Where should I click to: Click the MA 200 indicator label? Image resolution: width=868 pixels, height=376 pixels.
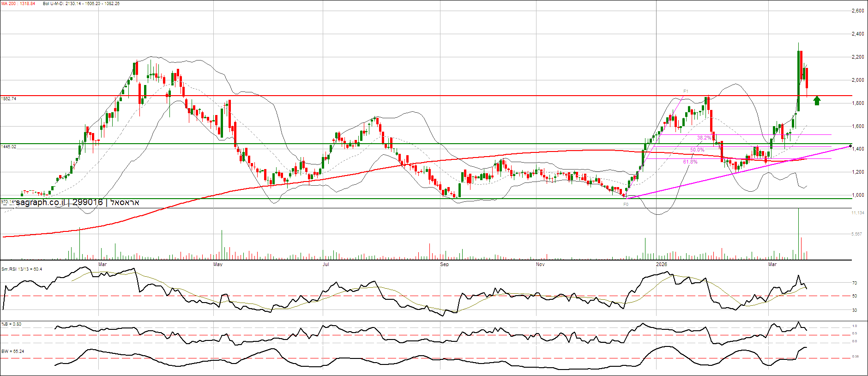pyautogui.click(x=18, y=4)
